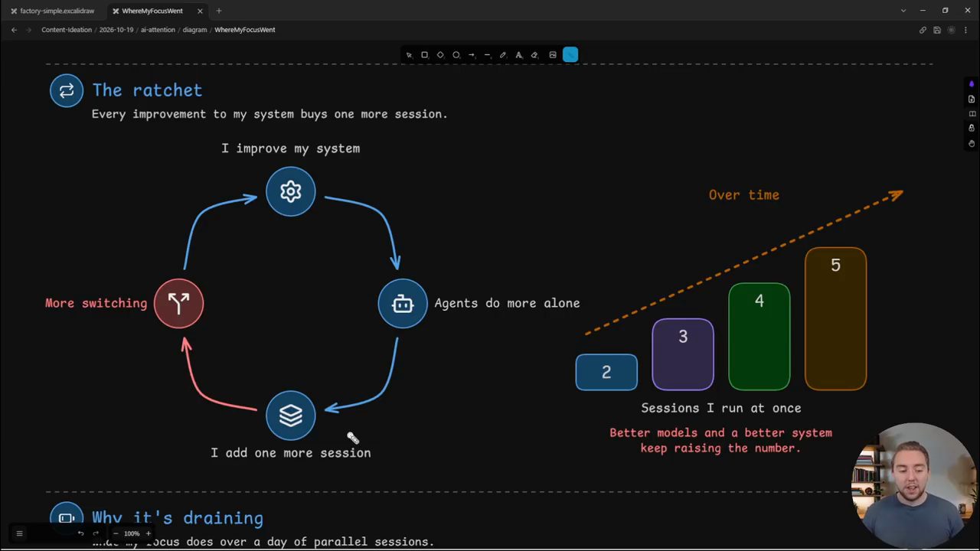
Task: Select the selection arrow tool
Action: coord(409,55)
